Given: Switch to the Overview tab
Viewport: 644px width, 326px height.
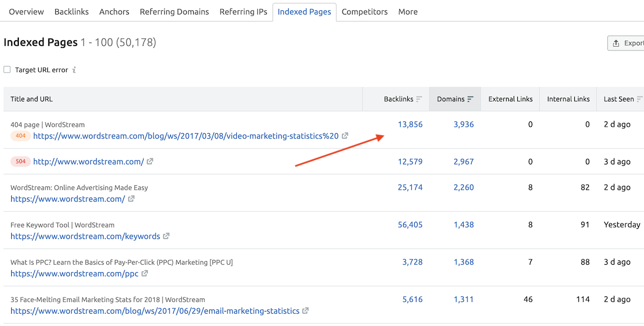Looking at the screenshot, I should coord(26,11).
